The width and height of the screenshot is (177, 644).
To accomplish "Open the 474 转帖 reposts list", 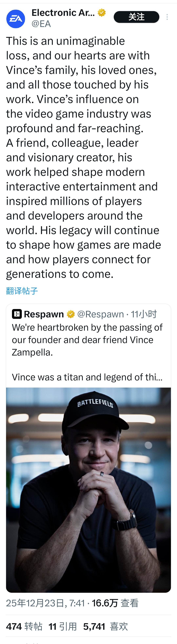I will click(x=24, y=626).
